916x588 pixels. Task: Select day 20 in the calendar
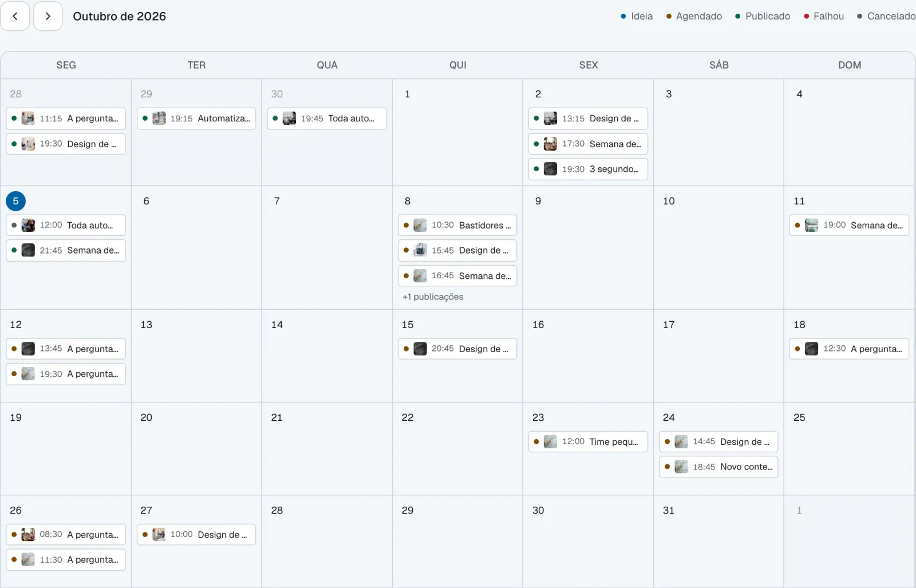click(x=147, y=417)
